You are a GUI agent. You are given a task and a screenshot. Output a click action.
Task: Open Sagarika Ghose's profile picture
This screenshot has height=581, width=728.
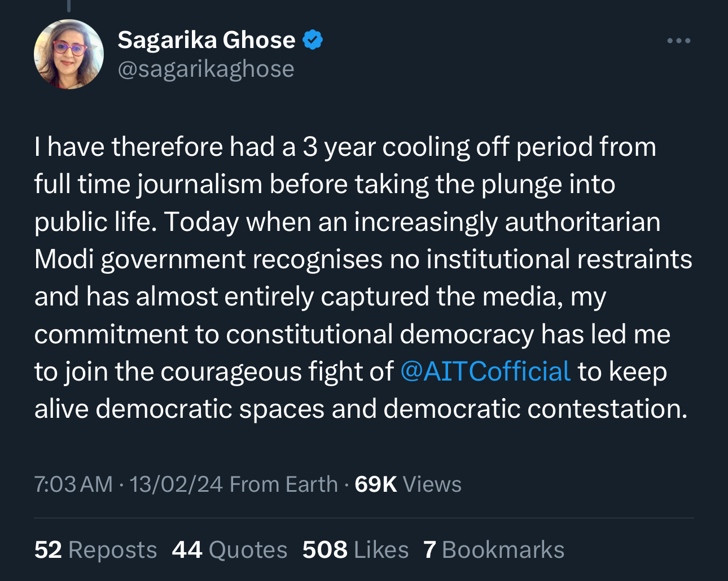pyautogui.click(x=69, y=54)
